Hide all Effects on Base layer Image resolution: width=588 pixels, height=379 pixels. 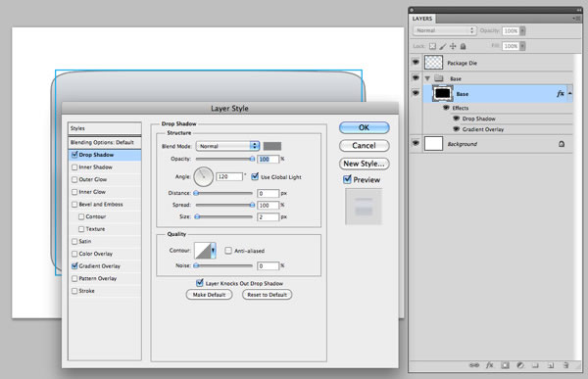(446, 108)
